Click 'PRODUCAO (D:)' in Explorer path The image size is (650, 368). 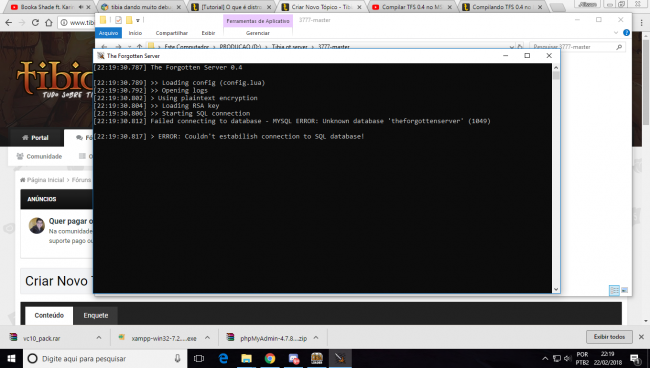[x=240, y=47]
